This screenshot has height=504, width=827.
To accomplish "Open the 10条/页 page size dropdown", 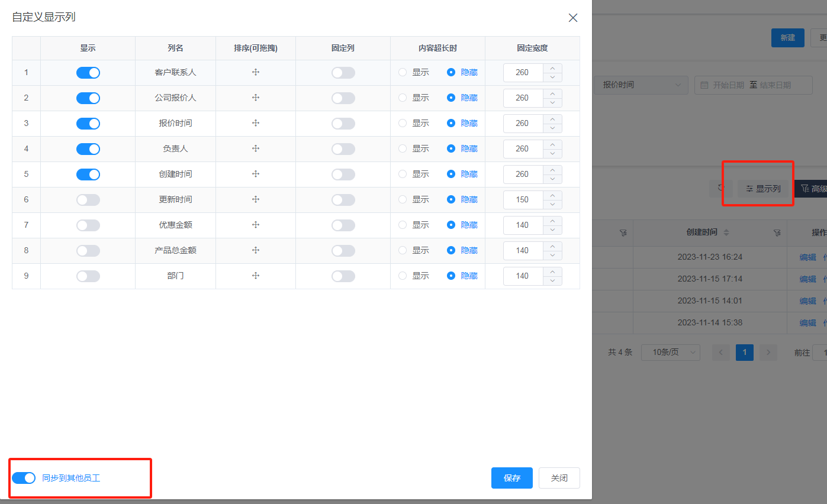I will [670, 353].
